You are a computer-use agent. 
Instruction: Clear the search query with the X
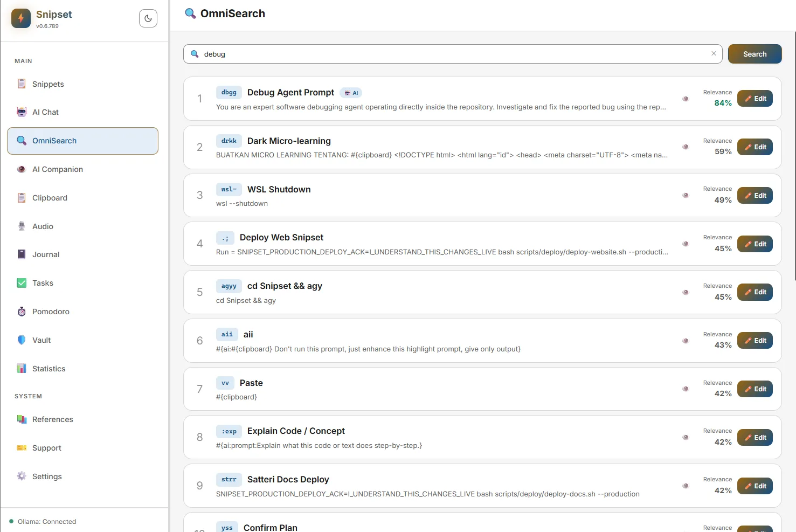pyautogui.click(x=714, y=53)
